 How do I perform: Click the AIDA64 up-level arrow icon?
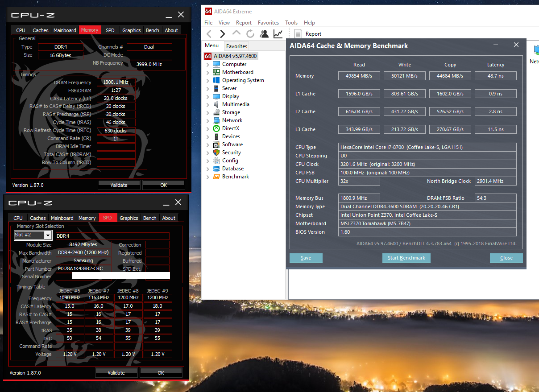click(236, 33)
